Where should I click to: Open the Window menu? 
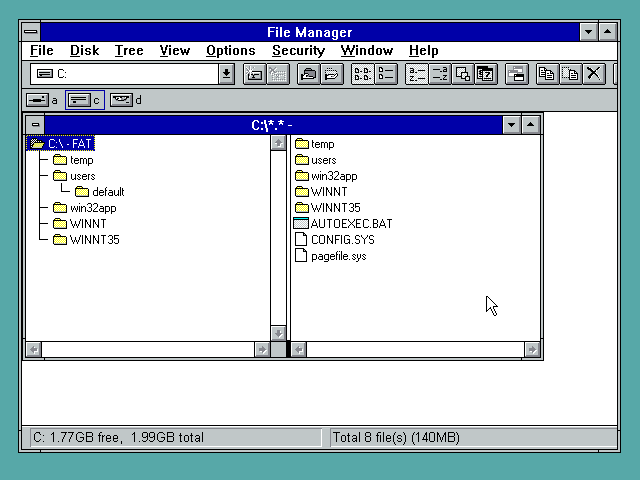[x=367, y=51]
